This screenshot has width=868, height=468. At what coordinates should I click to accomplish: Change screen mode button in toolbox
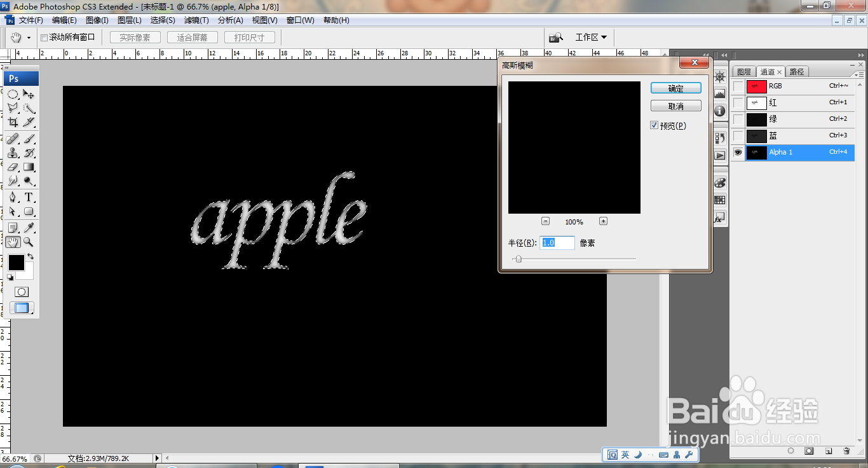[x=22, y=308]
